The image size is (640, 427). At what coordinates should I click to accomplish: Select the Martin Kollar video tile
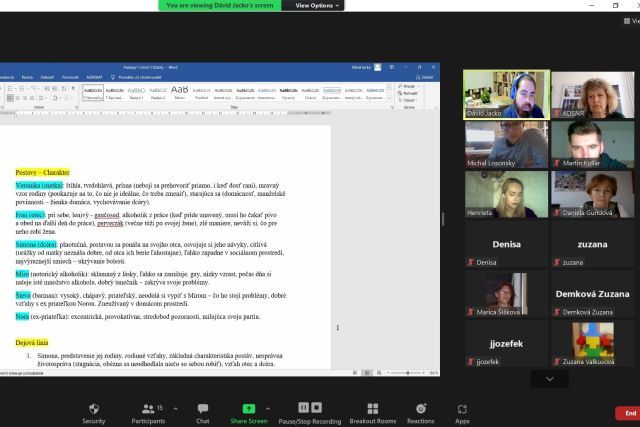point(592,144)
